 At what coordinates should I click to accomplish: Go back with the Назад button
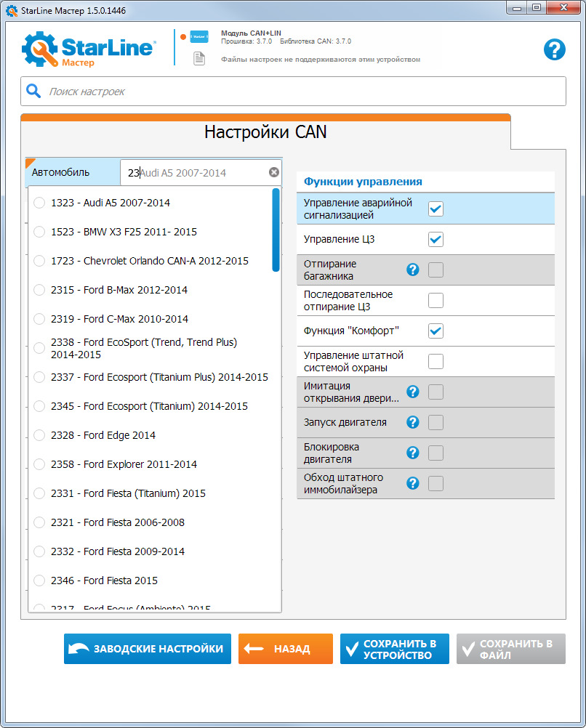[x=285, y=649]
